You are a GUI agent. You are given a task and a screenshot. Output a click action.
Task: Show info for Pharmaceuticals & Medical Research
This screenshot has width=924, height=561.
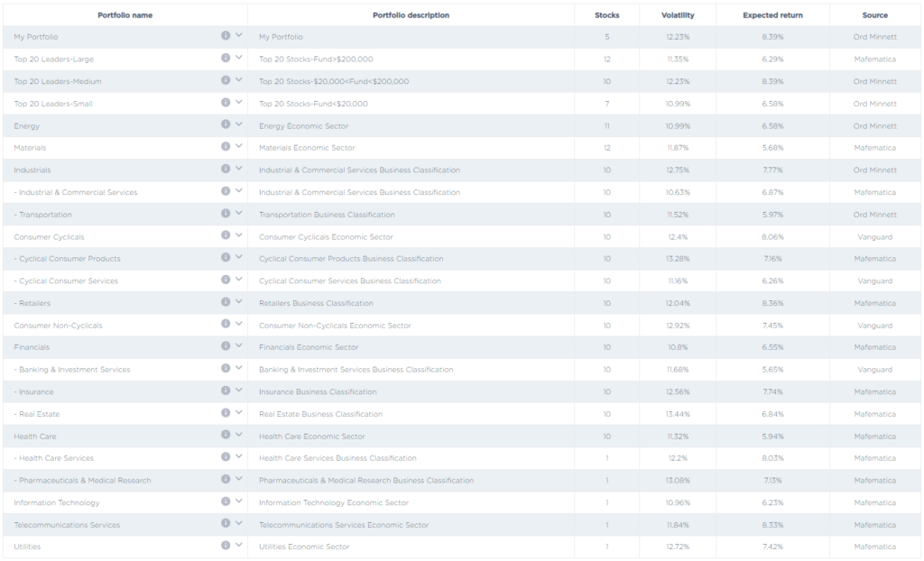(226, 479)
